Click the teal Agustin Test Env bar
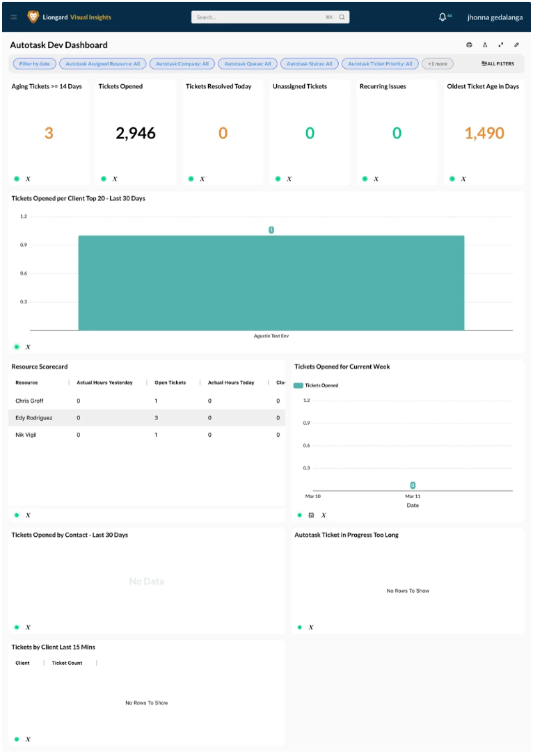Screen dimensions: 533x756 pyautogui.click(x=271, y=283)
